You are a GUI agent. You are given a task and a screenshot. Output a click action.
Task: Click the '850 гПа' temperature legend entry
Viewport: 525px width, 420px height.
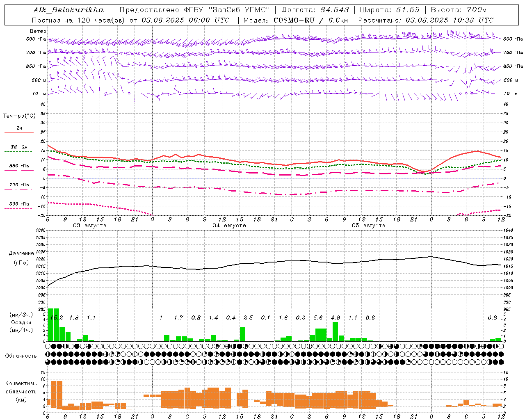tap(19, 166)
